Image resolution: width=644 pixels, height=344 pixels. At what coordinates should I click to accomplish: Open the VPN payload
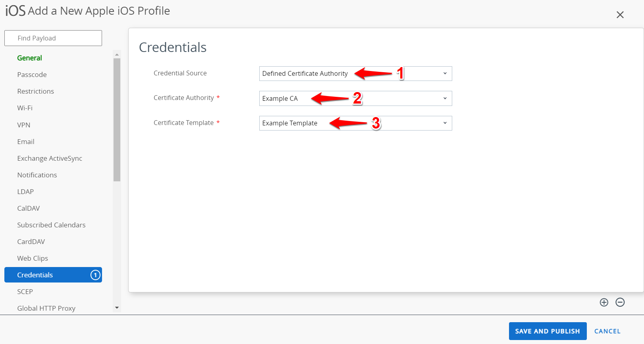[x=23, y=125]
